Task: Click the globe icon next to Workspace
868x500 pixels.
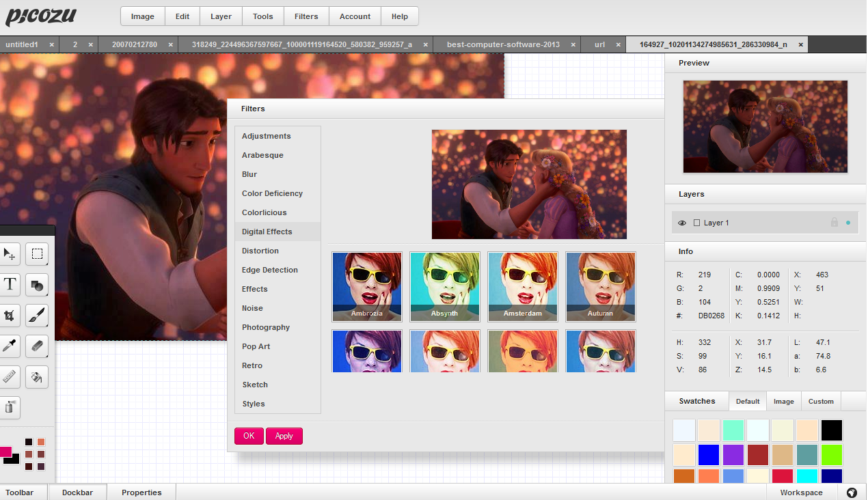Action: [x=852, y=492]
